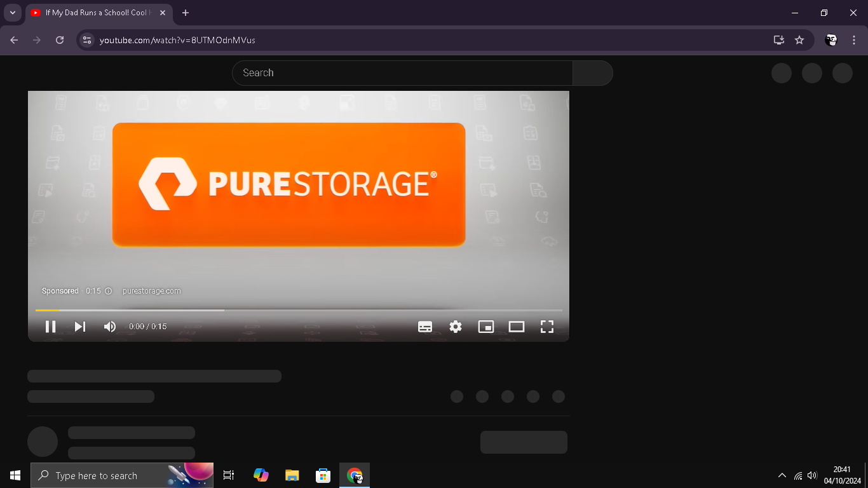The height and width of the screenshot is (488, 868).
Task: Click the taskbar search box
Action: (122, 475)
